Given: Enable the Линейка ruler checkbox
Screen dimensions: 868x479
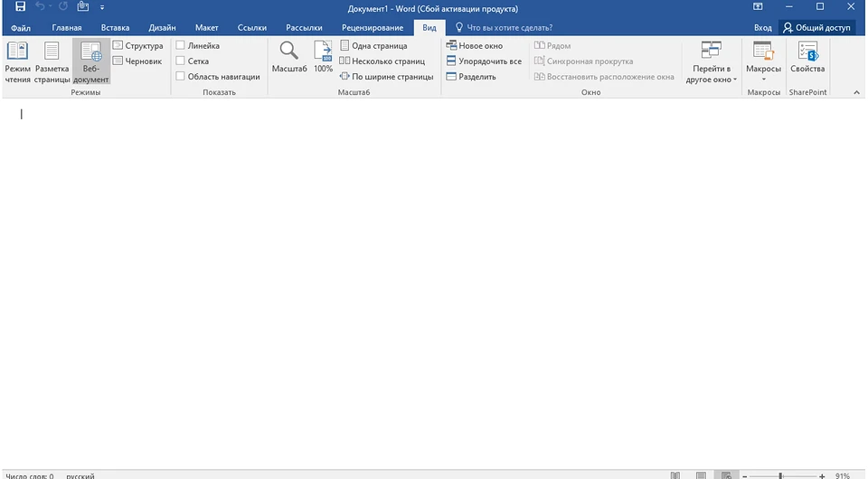Looking at the screenshot, I should [x=181, y=45].
